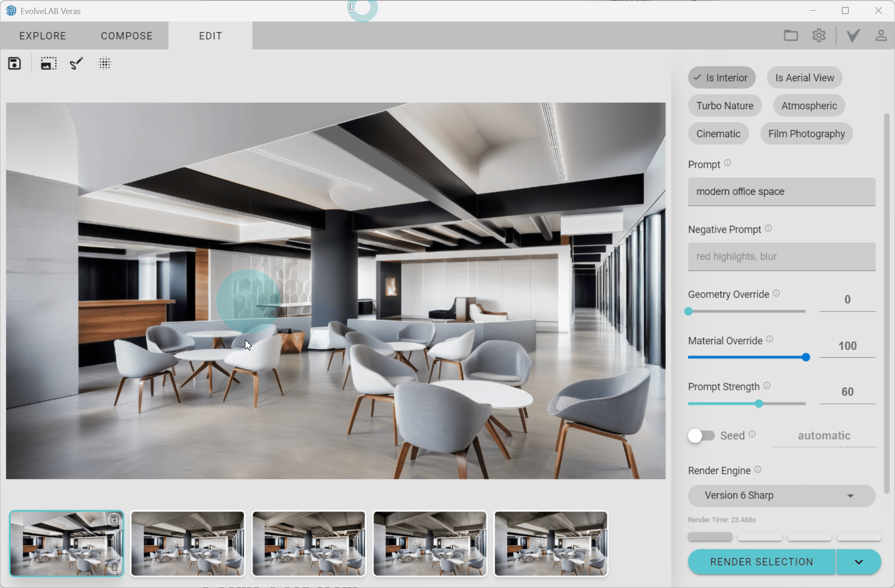The height and width of the screenshot is (588, 895).
Task: Switch to the COMPOSE tab
Action: [x=126, y=36]
